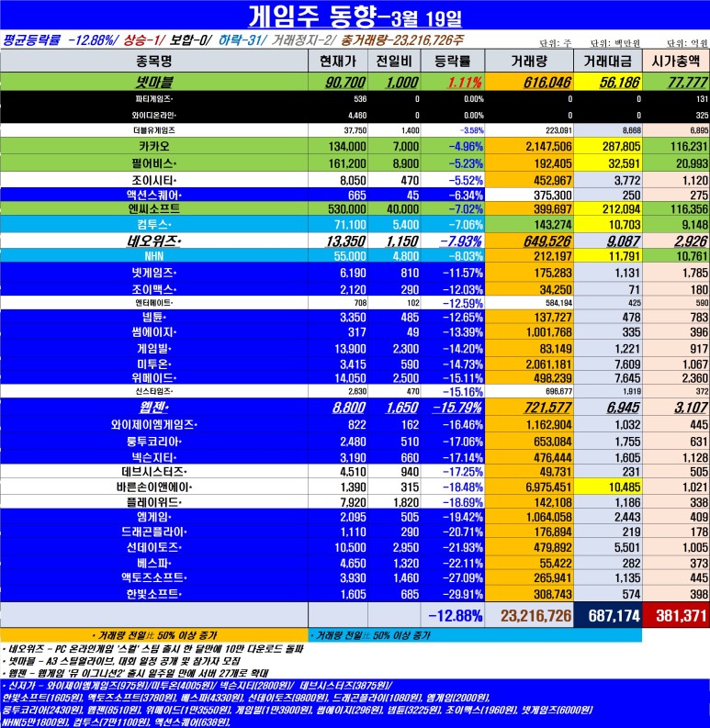
Task: Select the 조이시티 stock name
Action: tap(153, 180)
